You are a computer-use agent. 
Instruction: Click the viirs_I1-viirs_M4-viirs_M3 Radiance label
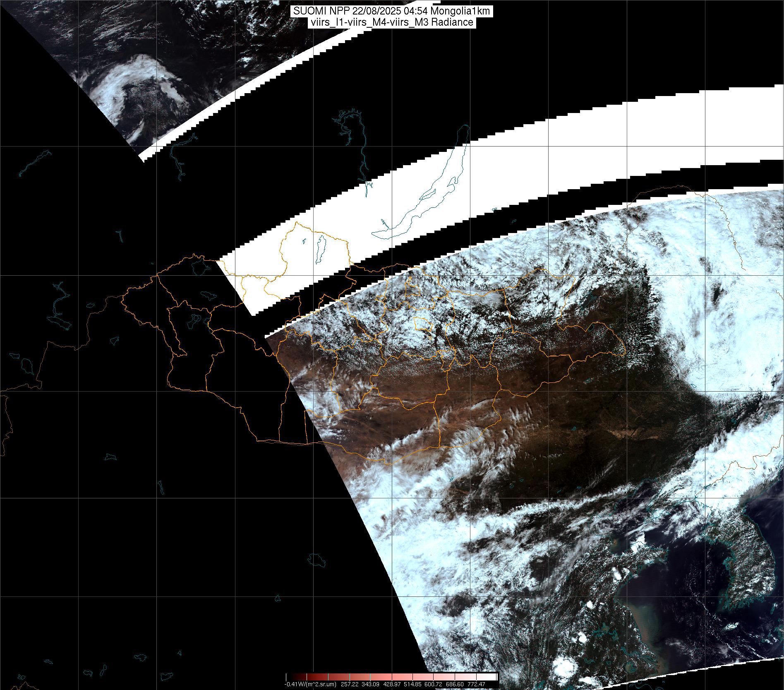391,22
